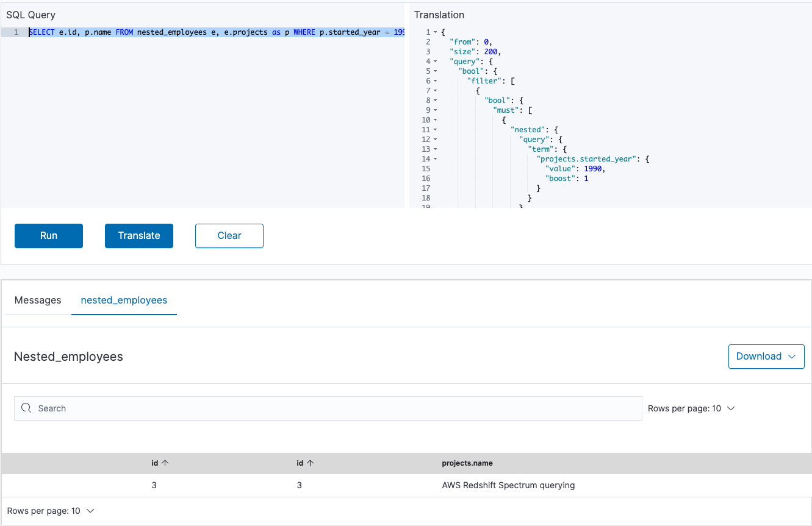Collapse the "term" query fold icon
Image resolution: width=812 pixels, height=526 pixels.
(x=436, y=149)
